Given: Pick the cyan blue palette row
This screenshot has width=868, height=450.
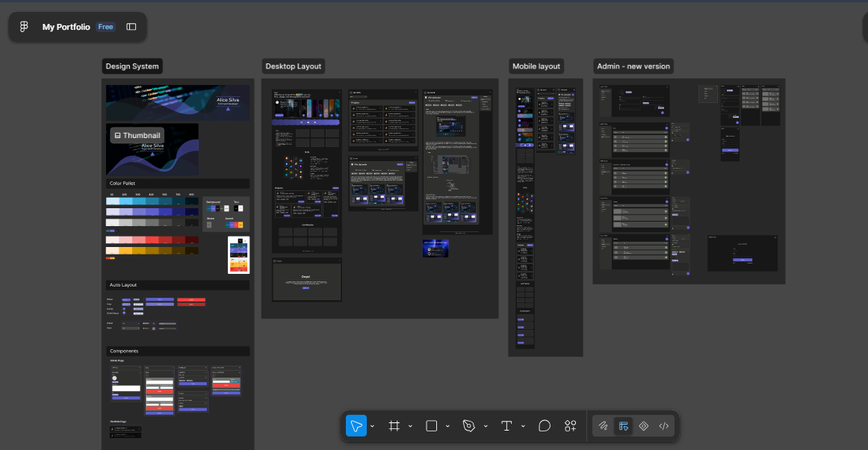Looking at the screenshot, I should point(152,201).
